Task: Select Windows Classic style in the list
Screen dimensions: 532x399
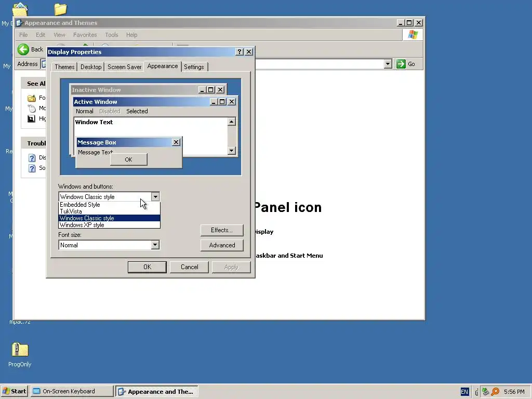Action: pyautogui.click(x=109, y=218)
